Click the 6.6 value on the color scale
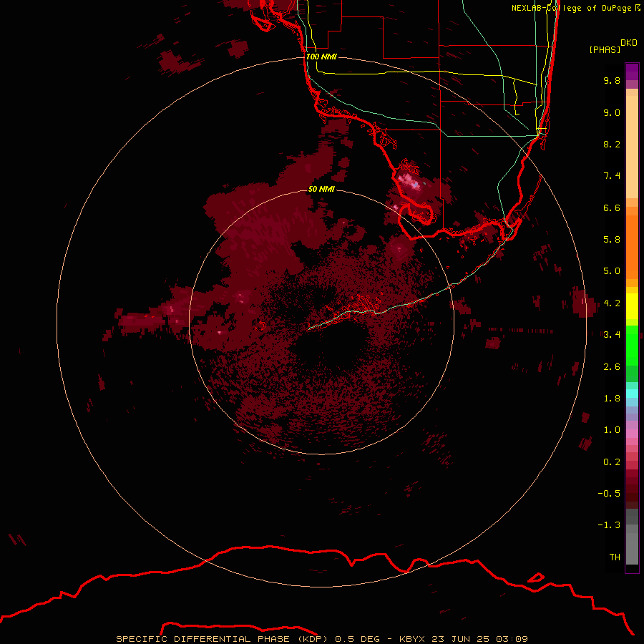This screenshot has height=644, width=644. (612, 208)
